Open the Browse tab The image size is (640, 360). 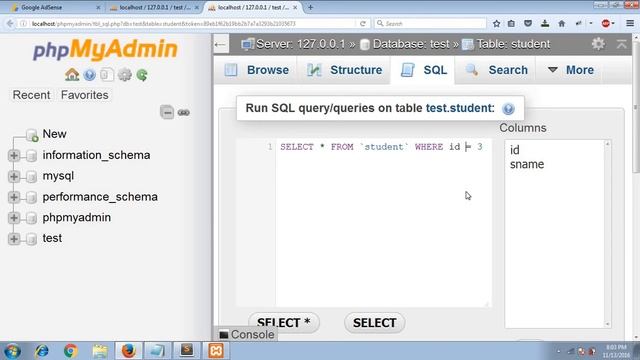coord(257,70)
